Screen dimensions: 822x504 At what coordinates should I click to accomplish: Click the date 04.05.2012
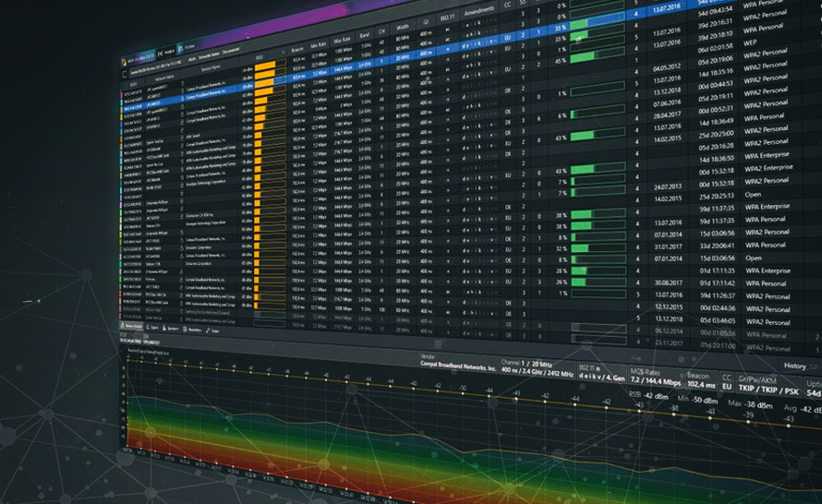click(x=666, y=68)
